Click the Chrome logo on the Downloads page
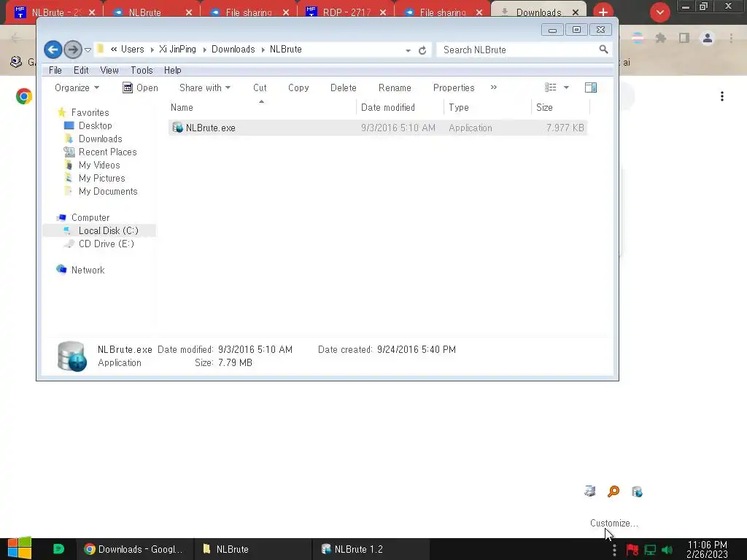Screen dimensions: 747x560 (x=24, y=96)
